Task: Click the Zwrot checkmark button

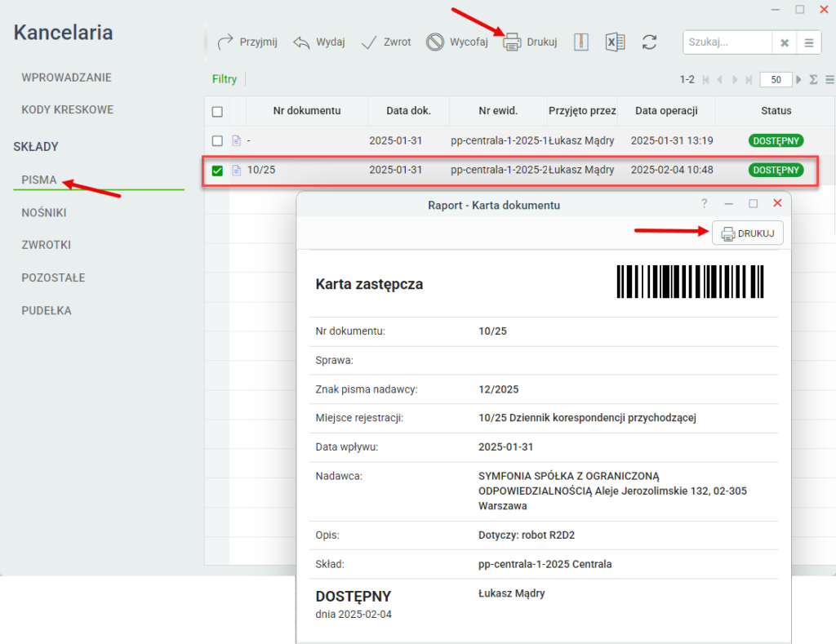Action: click(x=386, y=42)
